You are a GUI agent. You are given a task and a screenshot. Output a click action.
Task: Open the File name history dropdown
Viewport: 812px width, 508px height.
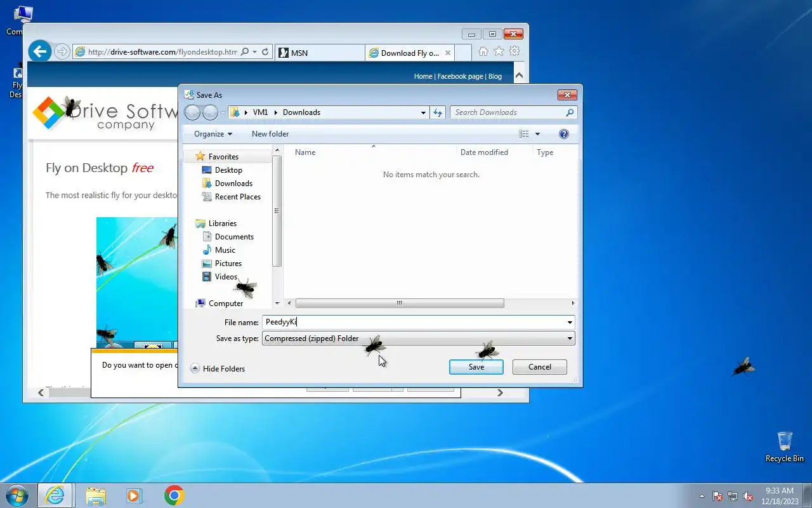[x=570, y=323]
